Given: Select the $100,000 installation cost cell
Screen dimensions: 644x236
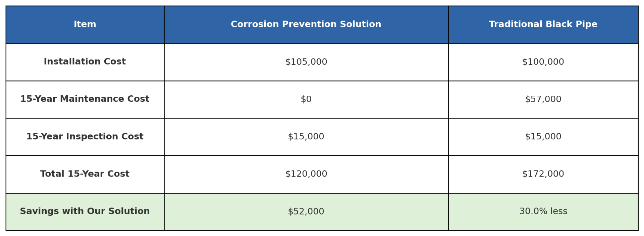Looking at the screenshot, I should click(x=543, y=62).
